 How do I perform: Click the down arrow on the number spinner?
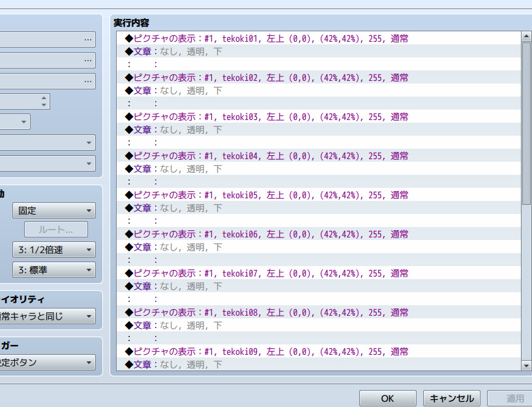(x=44, y=105)
